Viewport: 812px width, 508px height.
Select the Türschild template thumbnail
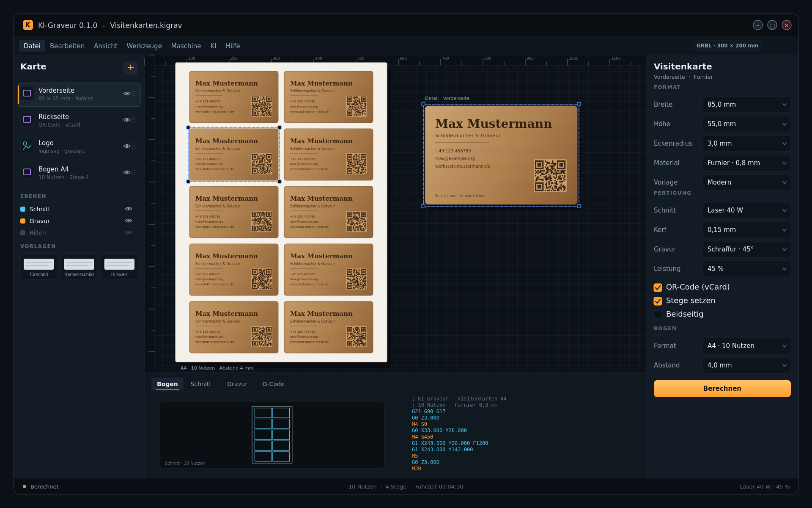pos(38,267)
